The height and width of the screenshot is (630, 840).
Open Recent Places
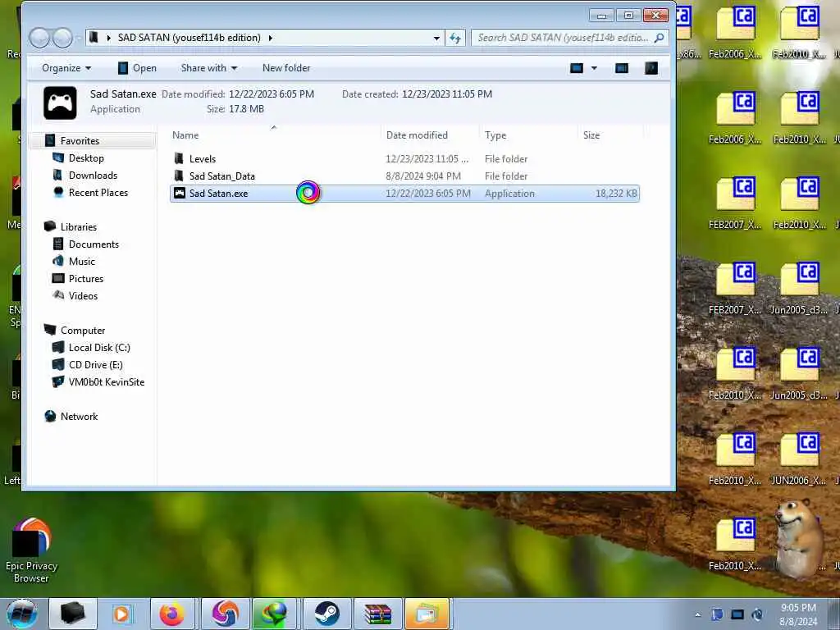[x=98, y=192]
